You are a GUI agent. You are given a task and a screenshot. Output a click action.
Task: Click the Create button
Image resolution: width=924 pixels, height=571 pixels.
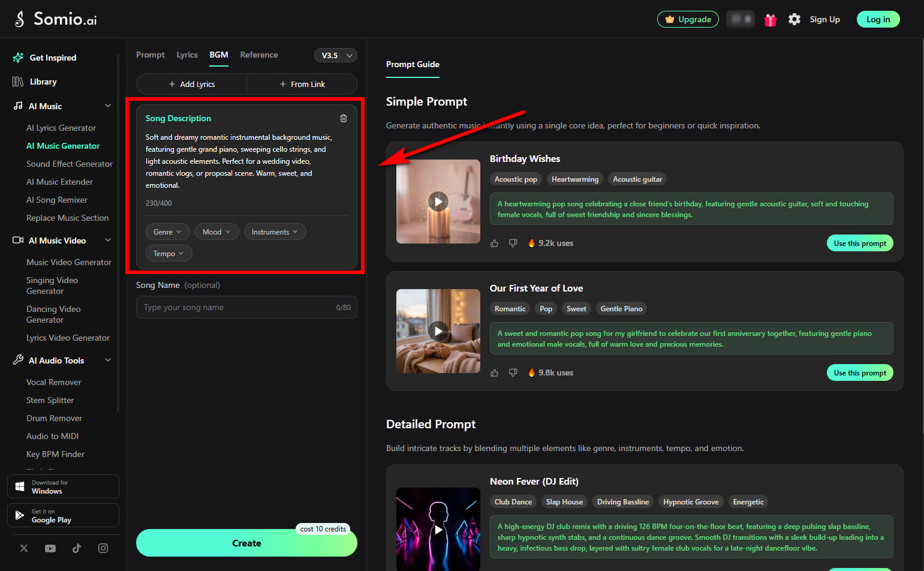(246, 543)
